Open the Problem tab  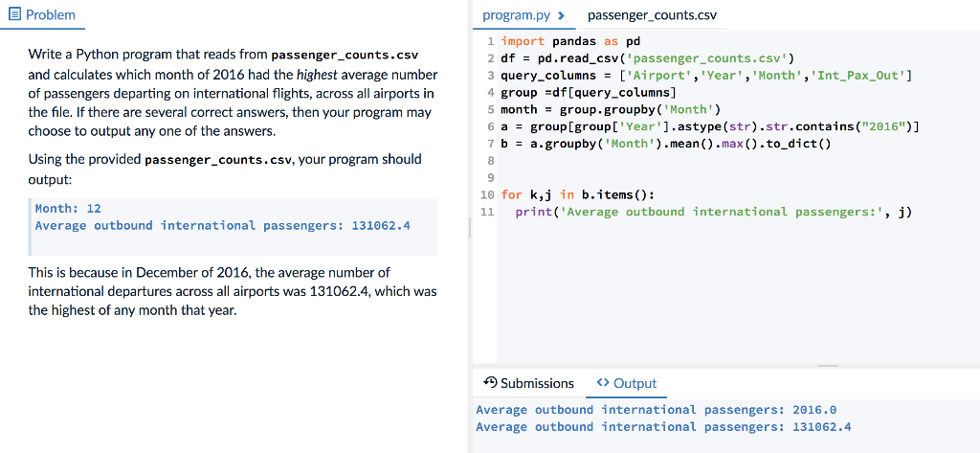point(42,14)
